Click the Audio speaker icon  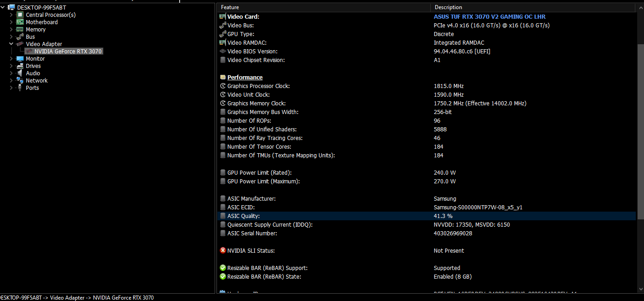point(20,73)
